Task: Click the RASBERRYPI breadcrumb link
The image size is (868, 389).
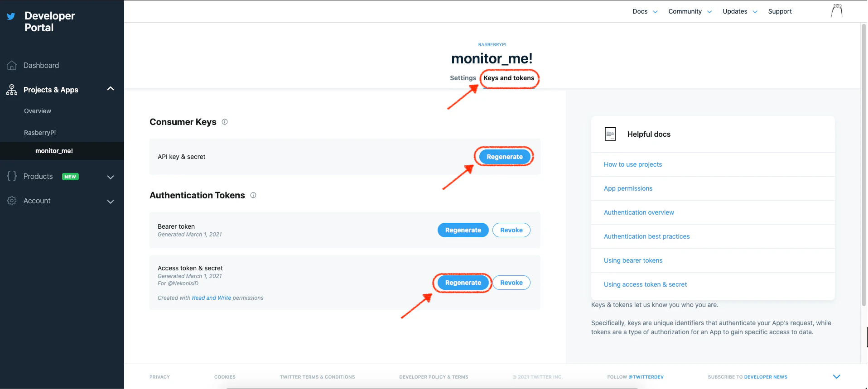Action: coord(492,45)
